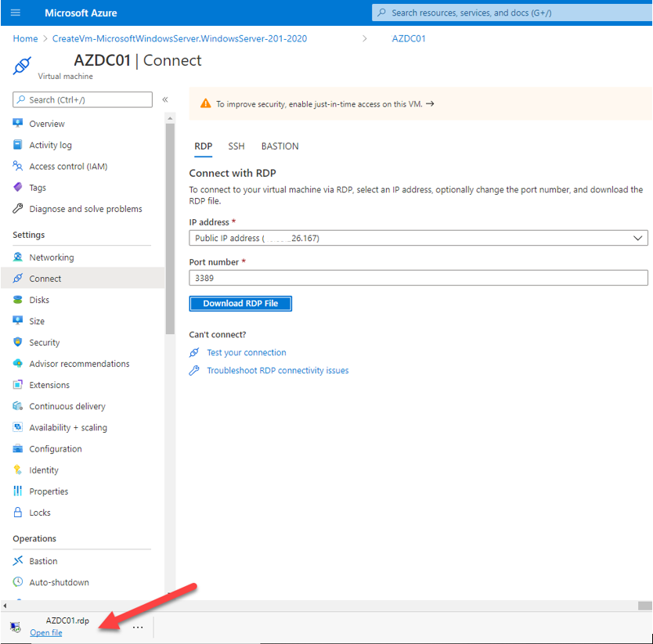The image size is (653, 644).
Task: Click the wrench icon beside Troubleshoot RDP
Action: 194,370
